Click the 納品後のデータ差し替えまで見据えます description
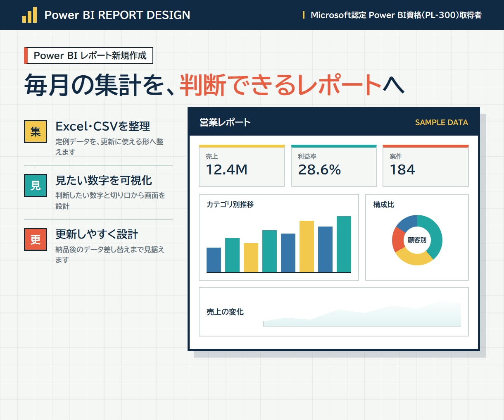The height and width of the screenshot is (420, 504). point(110,255)
